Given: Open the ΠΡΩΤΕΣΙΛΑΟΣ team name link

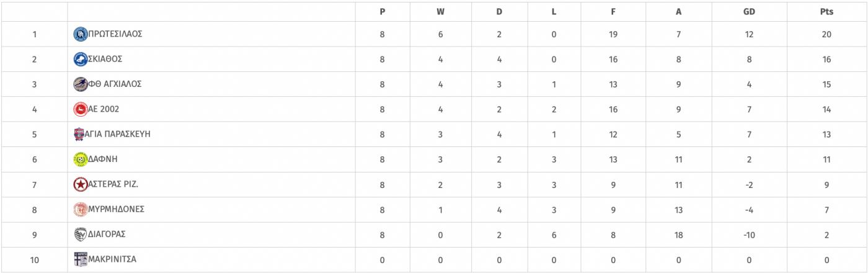Looking at the screenshot, I should [115, 34].
